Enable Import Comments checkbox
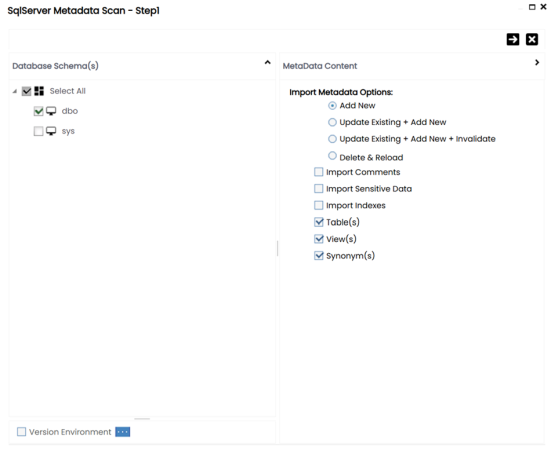Viewport: 551px width, 451px height. point(318,172)
